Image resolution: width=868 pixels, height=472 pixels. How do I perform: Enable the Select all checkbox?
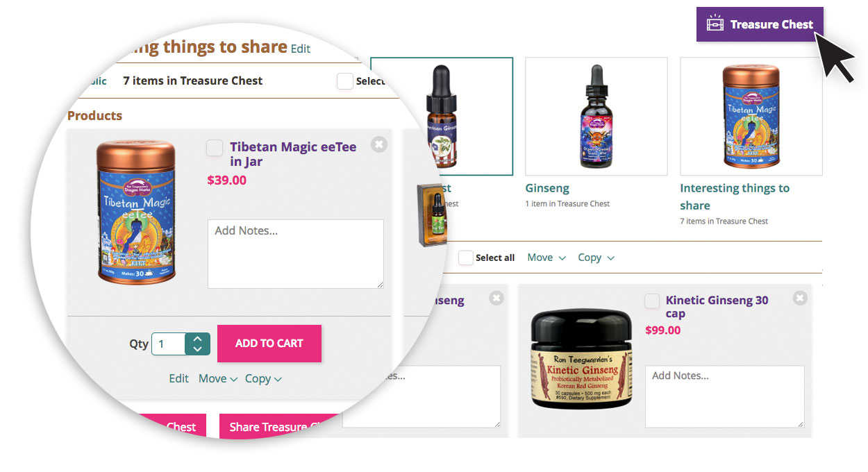(466, 258)
